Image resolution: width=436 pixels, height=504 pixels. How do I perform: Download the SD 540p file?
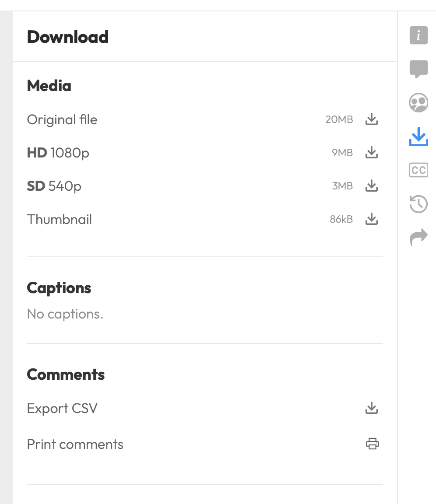click(x=372, y=186)
